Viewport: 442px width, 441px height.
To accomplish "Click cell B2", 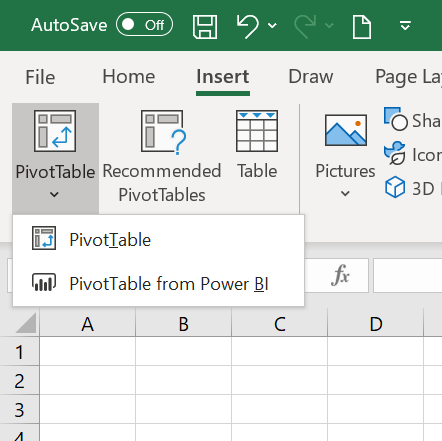I will click(x=183, y=380).
